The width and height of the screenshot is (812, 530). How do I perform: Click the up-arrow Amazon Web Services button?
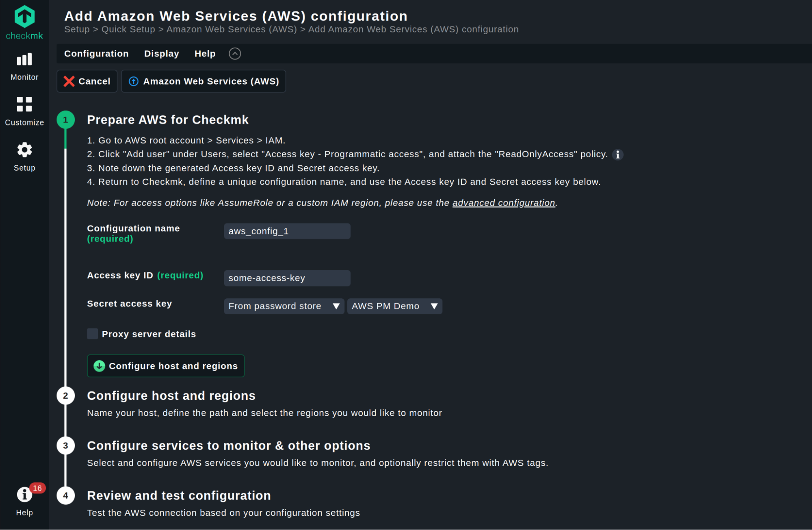(204, 81)
